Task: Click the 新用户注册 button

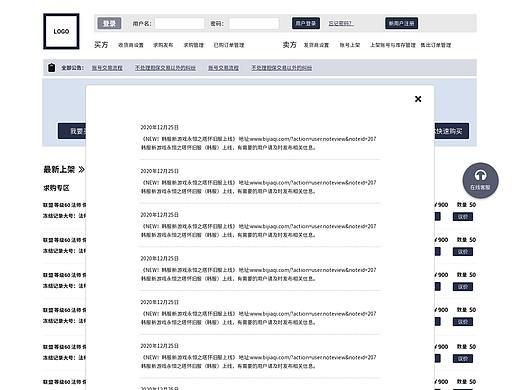Action: [x=401, y=23]
